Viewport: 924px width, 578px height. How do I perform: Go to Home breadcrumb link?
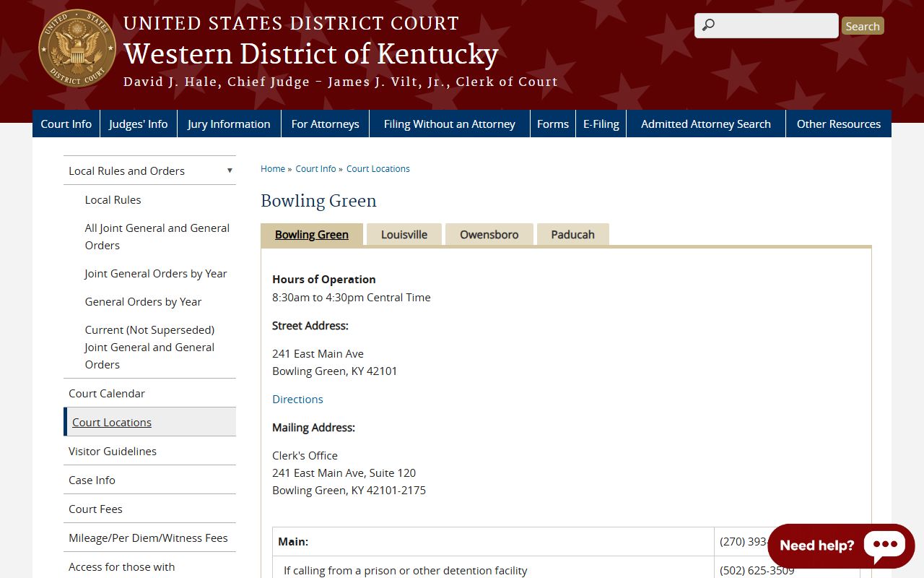(x=273, y=168)
